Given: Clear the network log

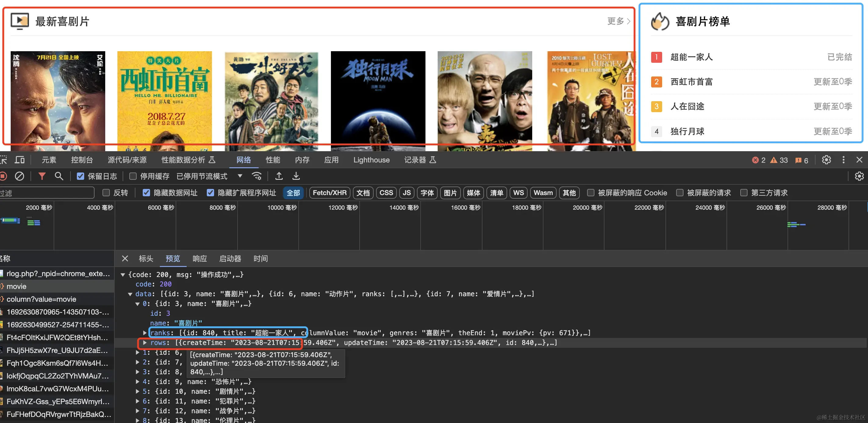Looking at the screenshot, I should pos(20,176).
